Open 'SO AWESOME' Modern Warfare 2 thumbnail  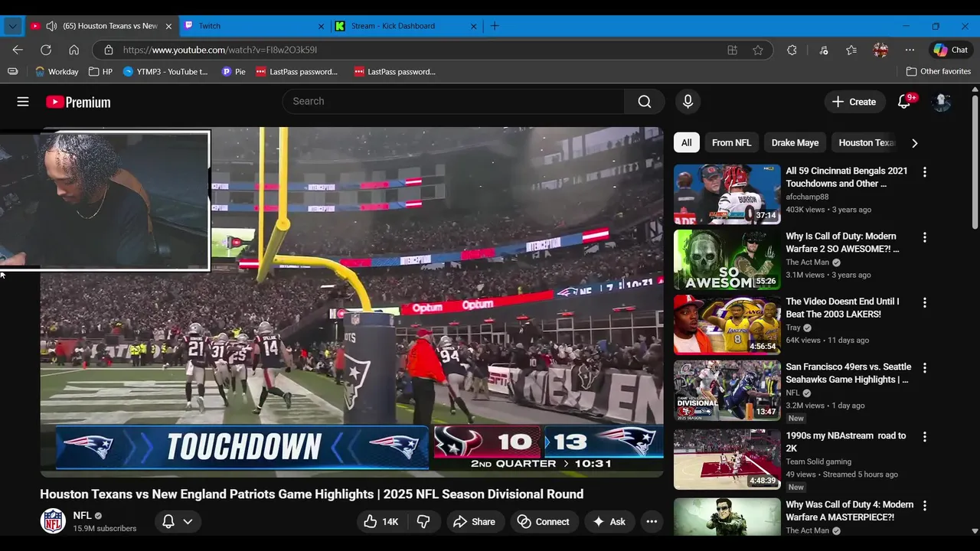pos(727,260)
